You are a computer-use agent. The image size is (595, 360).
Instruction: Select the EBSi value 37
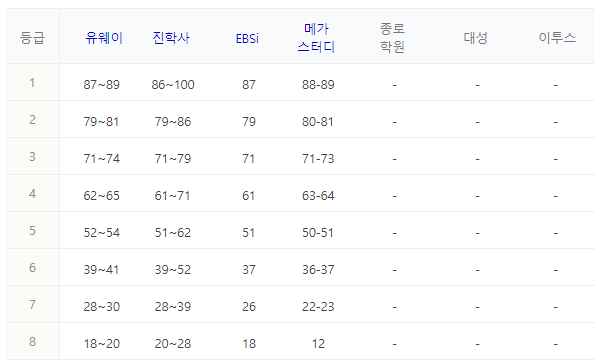pyautogui.click(x=249, y=270)
